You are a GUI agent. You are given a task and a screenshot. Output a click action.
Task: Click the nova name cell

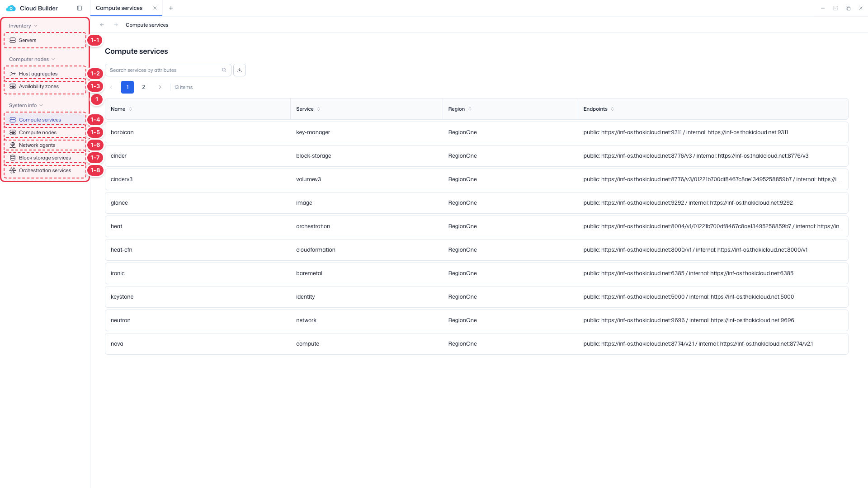(x=117, y=344)
